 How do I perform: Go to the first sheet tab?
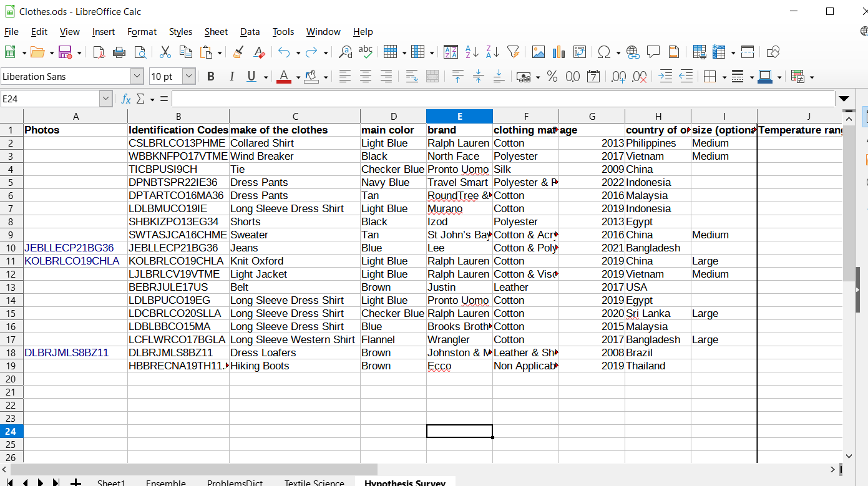click(x=10, y=482)
